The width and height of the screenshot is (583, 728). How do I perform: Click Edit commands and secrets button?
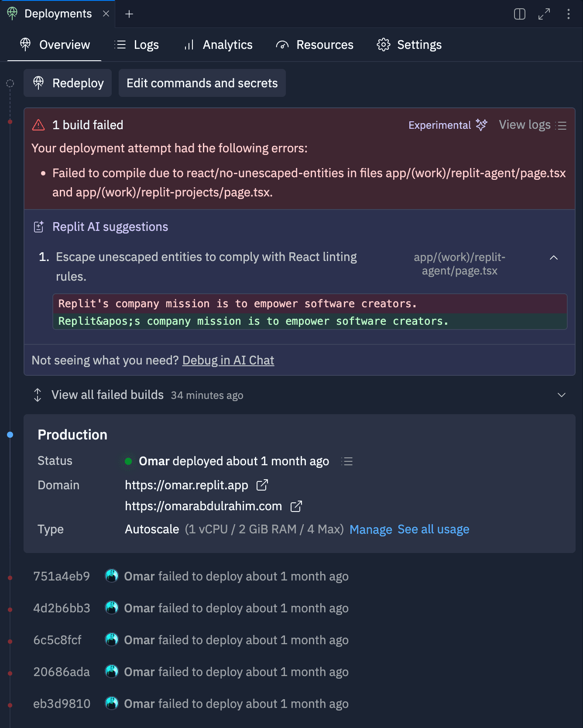pyautogui.click(x=202, y=83)
